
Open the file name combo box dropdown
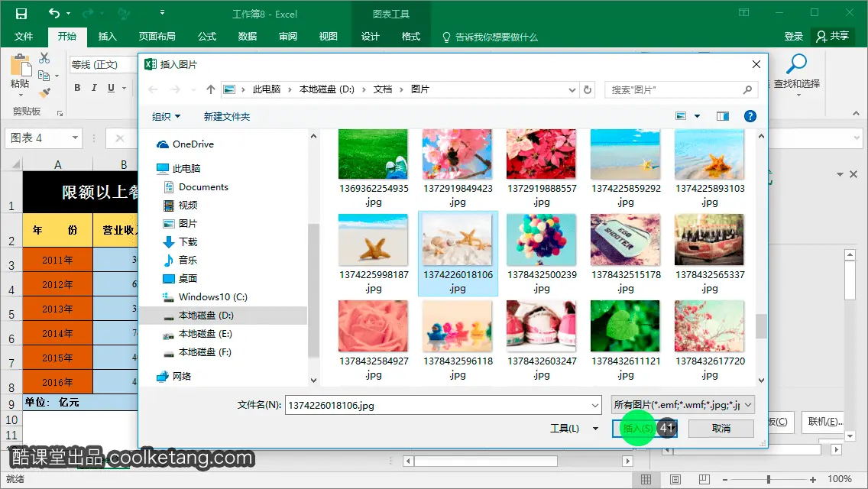[x=595, y=406]
